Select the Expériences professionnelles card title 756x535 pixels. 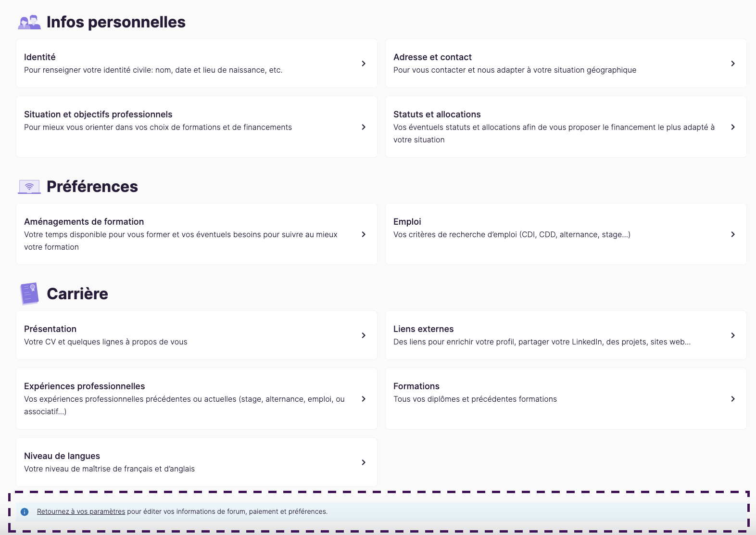84,386
